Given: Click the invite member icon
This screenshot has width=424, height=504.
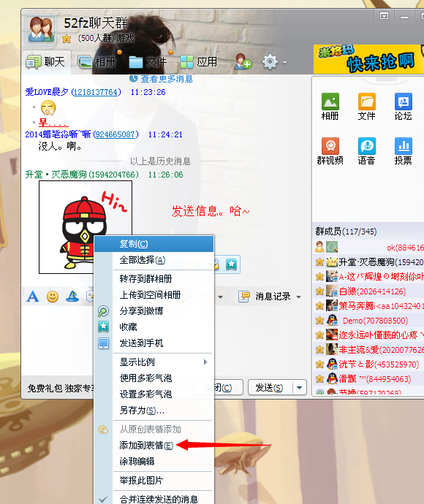Looking at the screenshot, I should [243, 61].
